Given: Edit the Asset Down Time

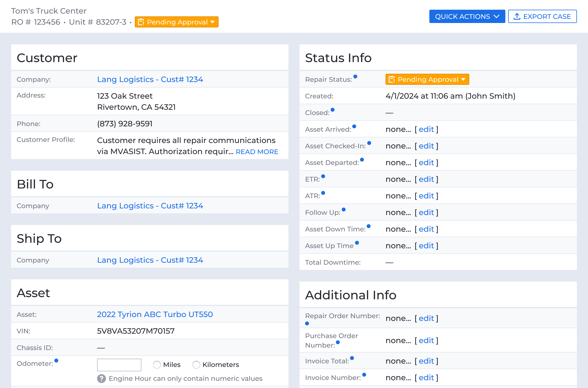Looking at the screenshot, I should 426,229.
